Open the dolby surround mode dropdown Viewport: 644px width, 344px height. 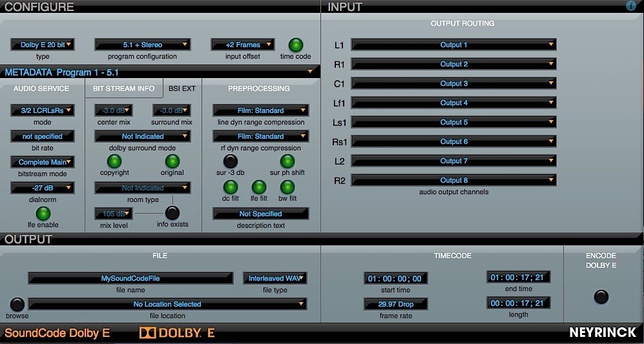143,136
